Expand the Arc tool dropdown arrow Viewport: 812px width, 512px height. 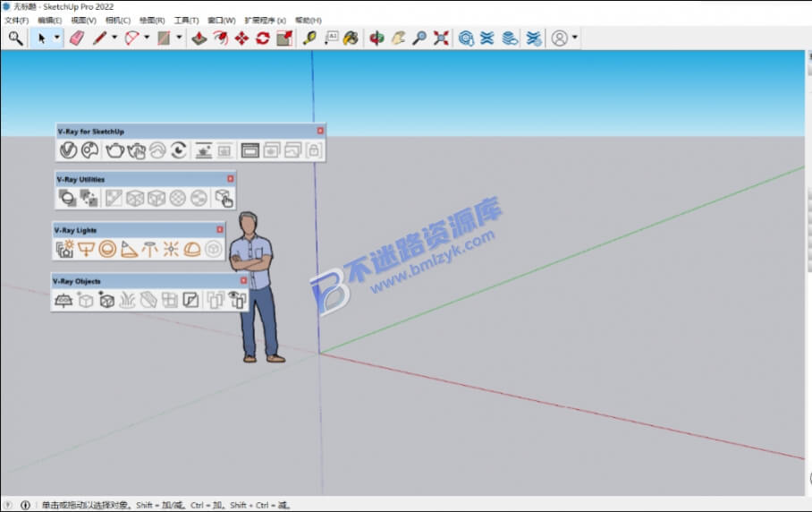click(147, 38)
